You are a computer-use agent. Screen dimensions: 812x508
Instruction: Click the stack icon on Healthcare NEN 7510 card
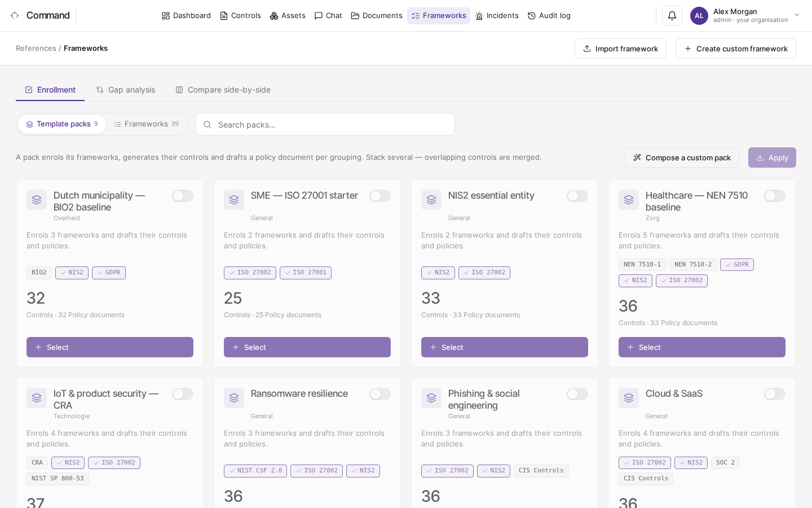tap(629, 200)
